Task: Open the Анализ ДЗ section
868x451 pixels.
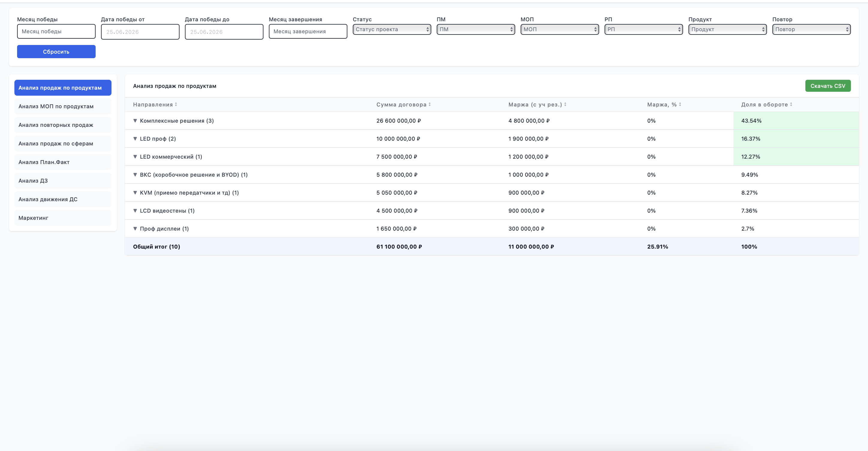Action: [x=63, y=181]
